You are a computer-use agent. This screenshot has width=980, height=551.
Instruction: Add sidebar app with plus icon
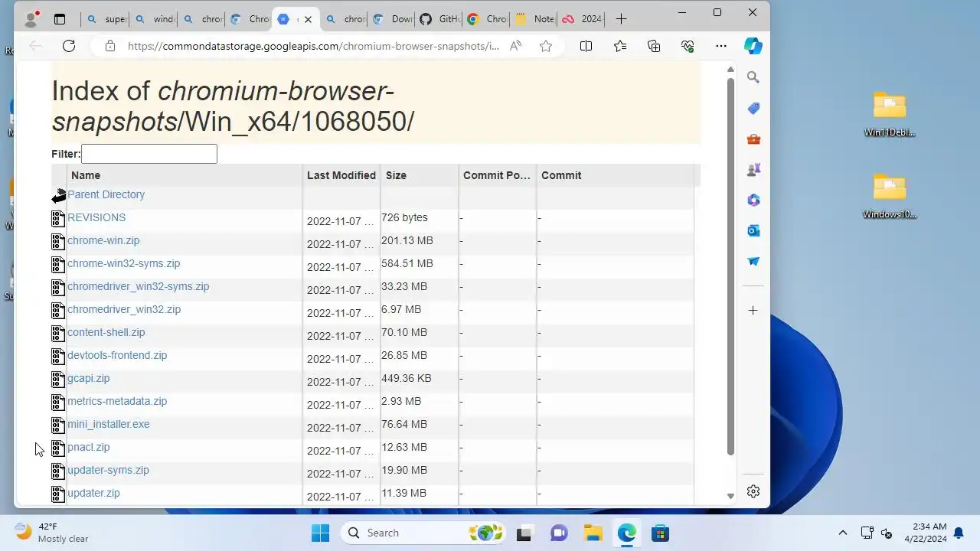(753, 310)
